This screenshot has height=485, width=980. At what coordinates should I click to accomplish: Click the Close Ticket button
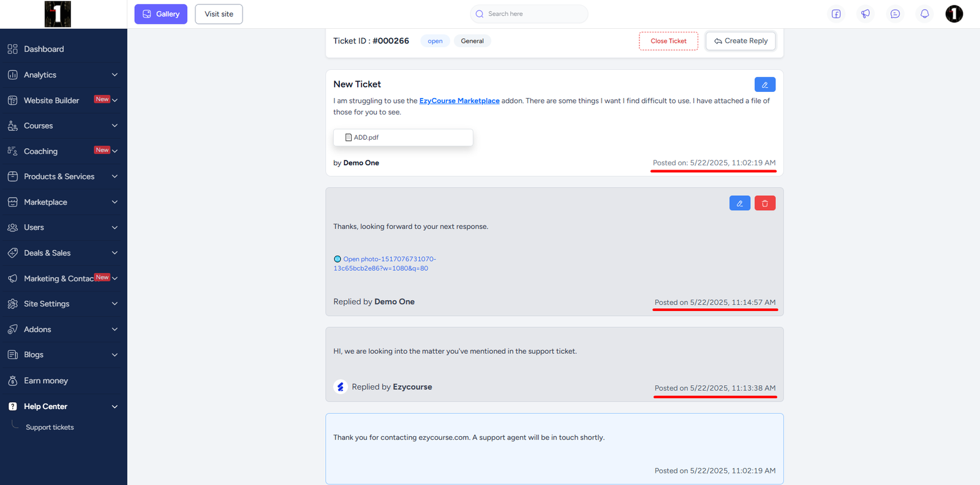coord(668,41)
